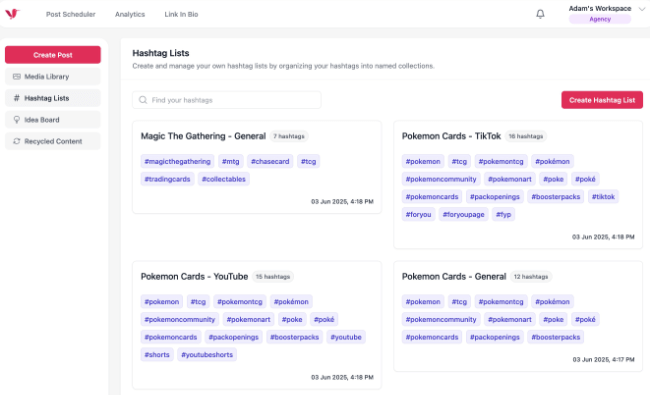Focus the Find your hashtags search field
Viewport: 650px width, 395px height.
pyautogui.click(x=227, y=100)
